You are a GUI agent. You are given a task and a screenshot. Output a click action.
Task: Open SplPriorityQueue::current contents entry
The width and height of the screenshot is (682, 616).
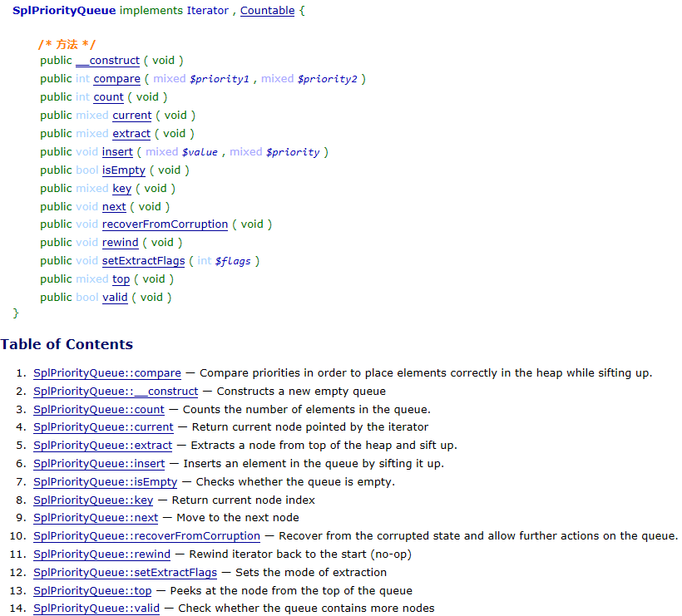103,427
